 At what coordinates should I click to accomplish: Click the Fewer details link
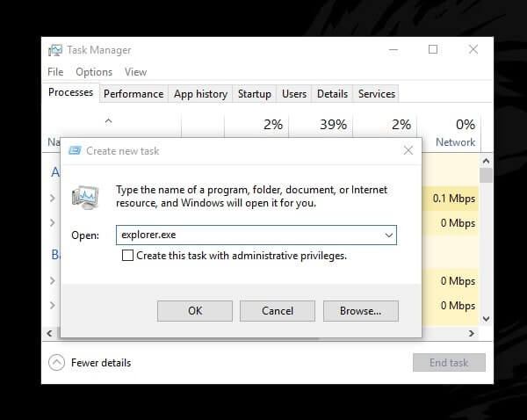click(x=101, y=363)
